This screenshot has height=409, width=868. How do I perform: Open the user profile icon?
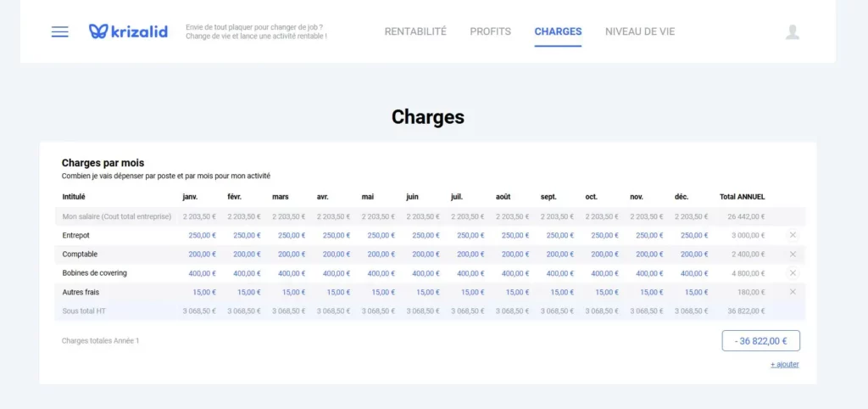792,32
